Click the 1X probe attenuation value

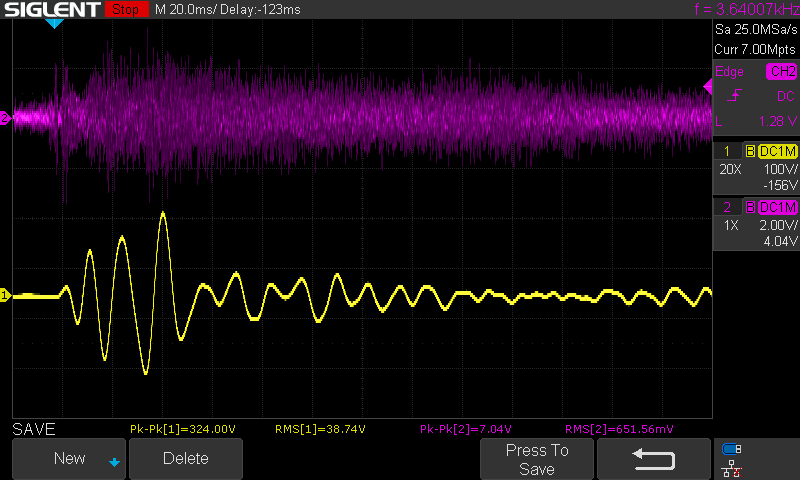[x=731, y=225]
